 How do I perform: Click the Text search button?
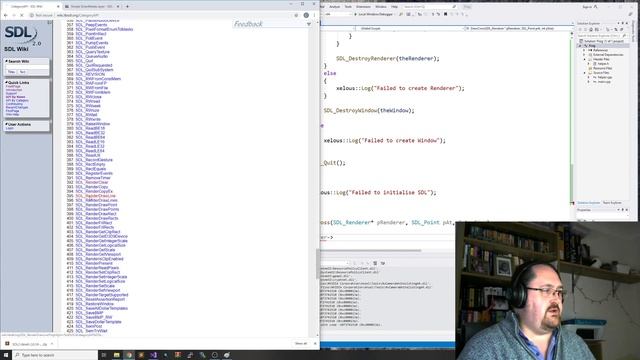[x=22, y=72]
